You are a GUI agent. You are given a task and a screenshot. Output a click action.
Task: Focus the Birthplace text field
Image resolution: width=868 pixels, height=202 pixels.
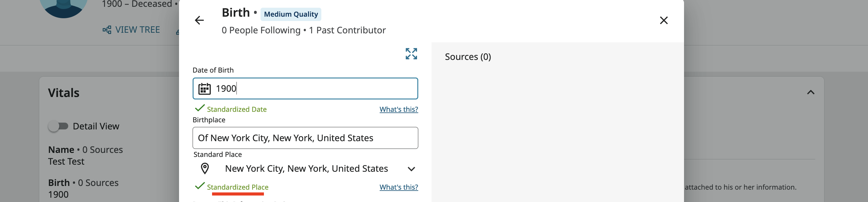pos(305,138)
